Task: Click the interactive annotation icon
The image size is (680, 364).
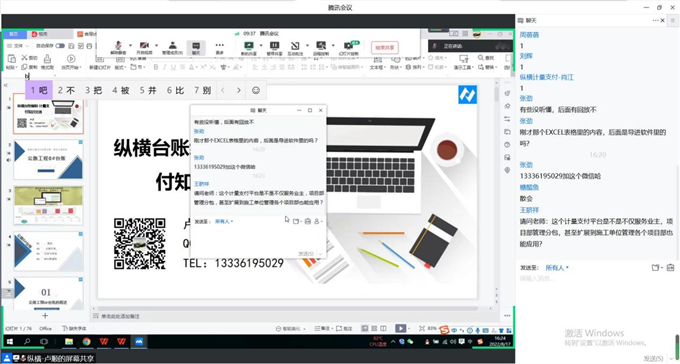Action: [295, 46]
